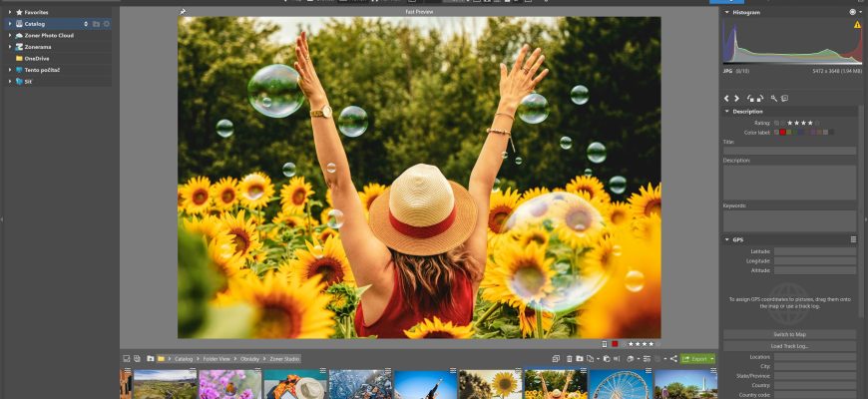This screenshot has width=868, height=399.
Task: Click new folder icon in filmstrip toolbar
Action: tap(580, 359)
